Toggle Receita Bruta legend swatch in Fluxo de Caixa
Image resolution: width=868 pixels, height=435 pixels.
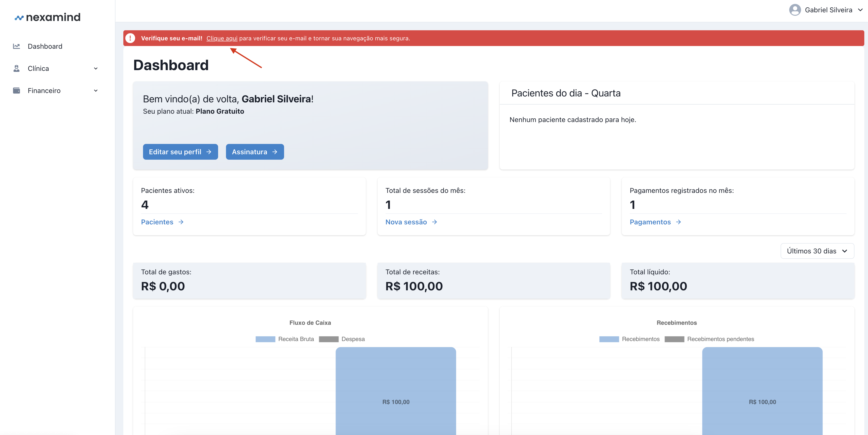(x=265, y=339)
